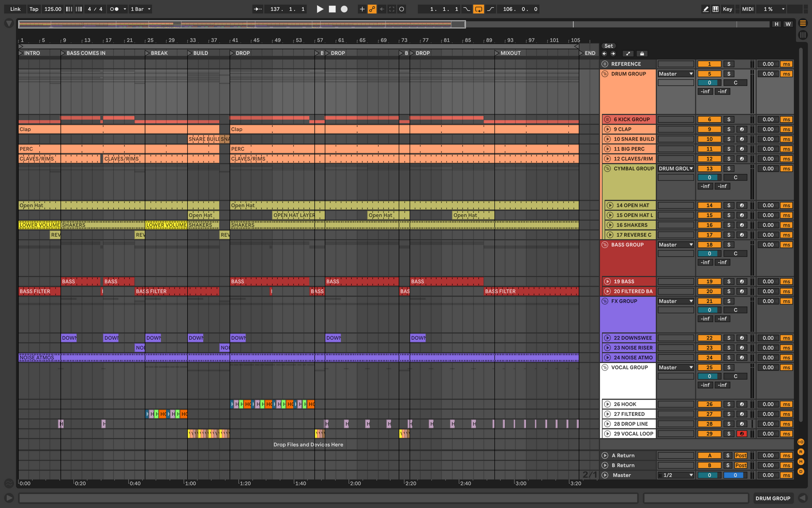Enable the Punch-In switch
Screen dimensions: 812x508
coord(467,9)
